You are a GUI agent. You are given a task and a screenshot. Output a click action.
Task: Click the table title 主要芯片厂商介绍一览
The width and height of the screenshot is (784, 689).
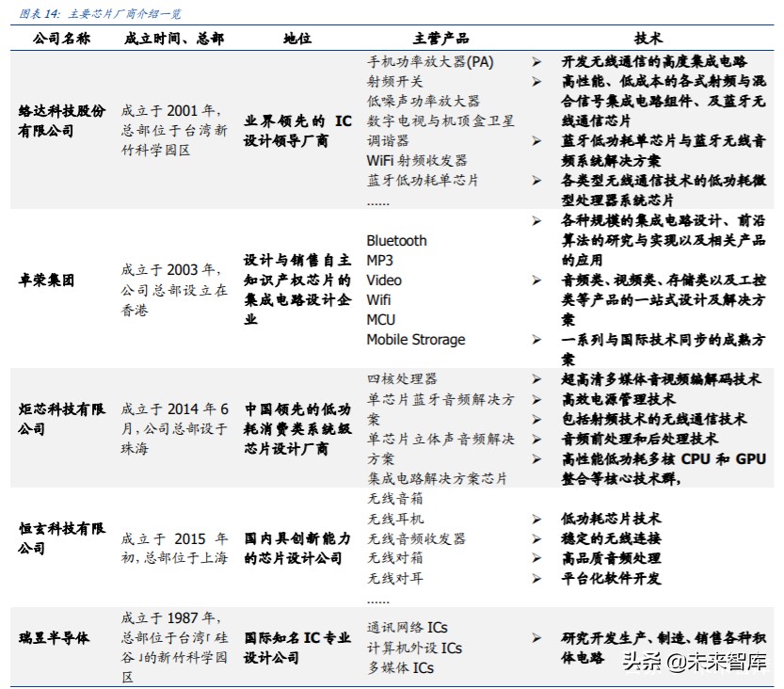[126, 11]
